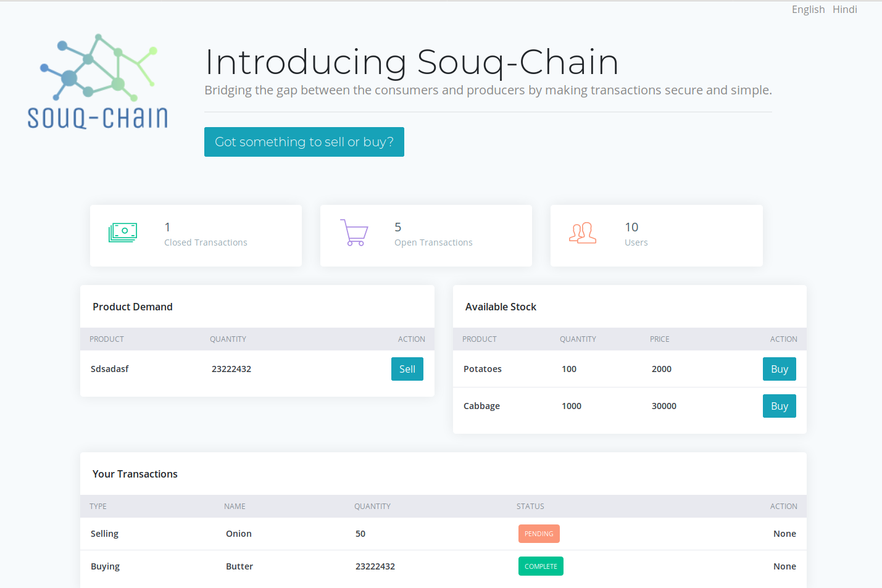Image resolution: width=882 pixels, height=588 pixels.
Task: Open the Product Demand panel header
Action: click(133, 306)
